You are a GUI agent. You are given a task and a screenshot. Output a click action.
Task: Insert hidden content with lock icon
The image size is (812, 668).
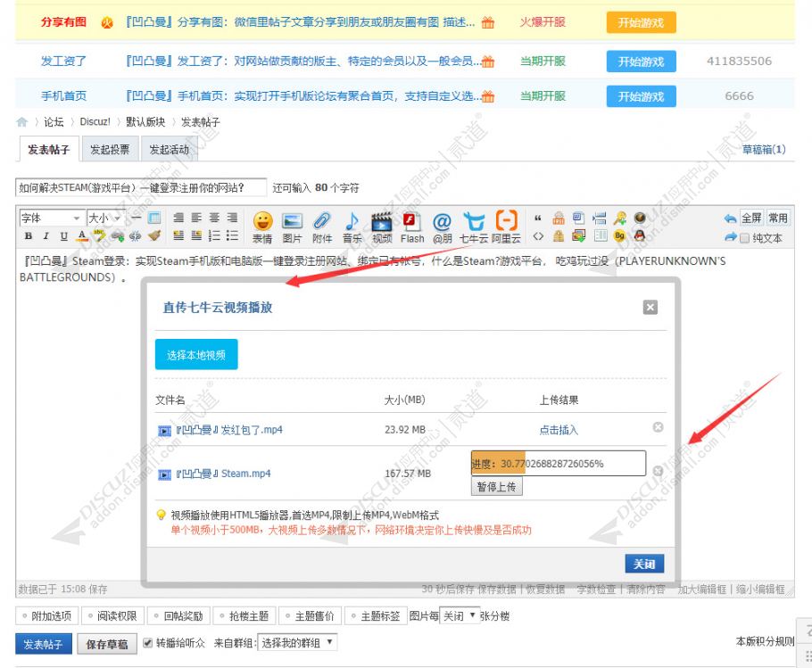pos(559,236)
